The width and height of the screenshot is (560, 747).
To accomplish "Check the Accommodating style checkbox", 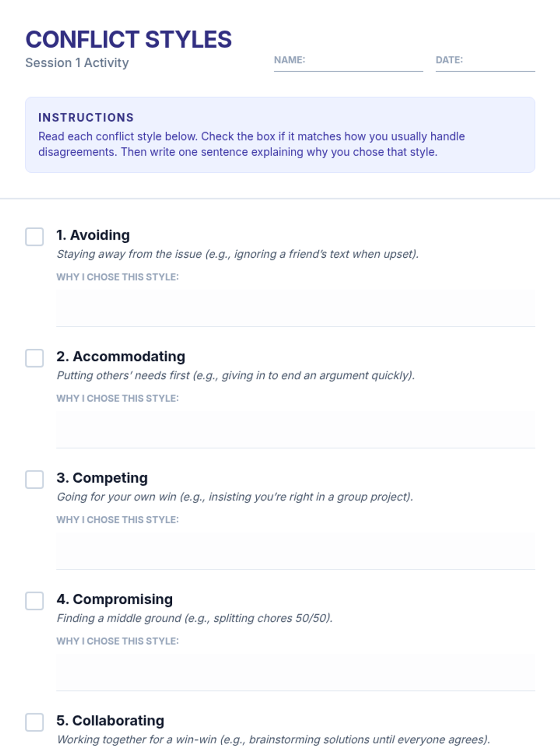I will pos(35,358).
